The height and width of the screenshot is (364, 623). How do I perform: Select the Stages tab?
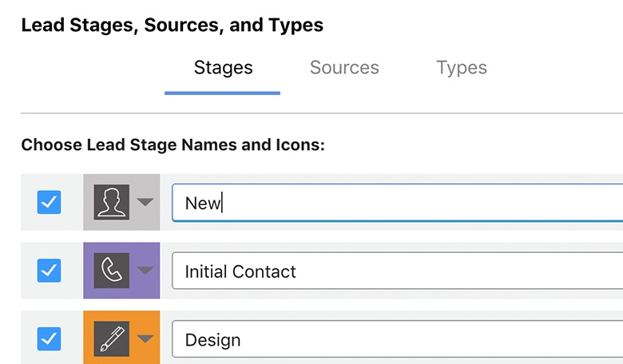[223, 68]
